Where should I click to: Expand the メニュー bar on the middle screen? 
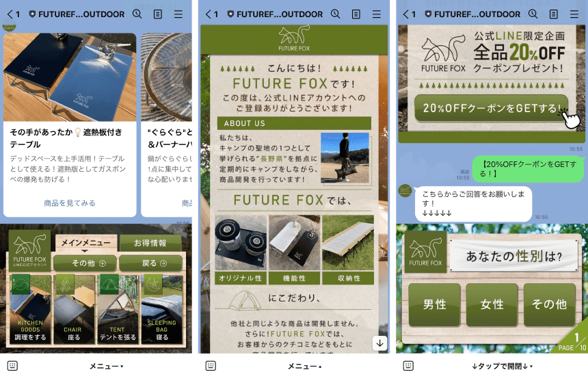(x=304, y=366)
